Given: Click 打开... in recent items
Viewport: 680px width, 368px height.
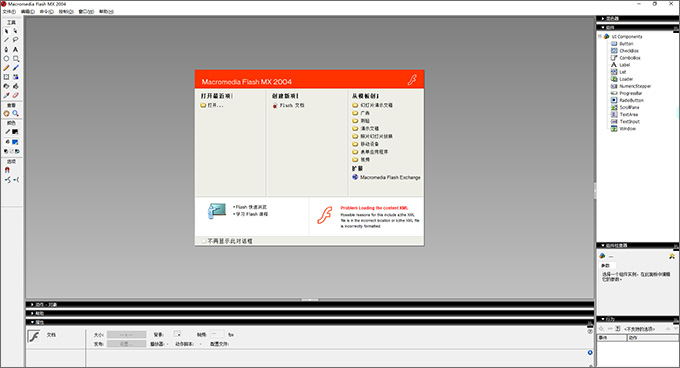Looking at the screenshot, I should click(212, 105).
